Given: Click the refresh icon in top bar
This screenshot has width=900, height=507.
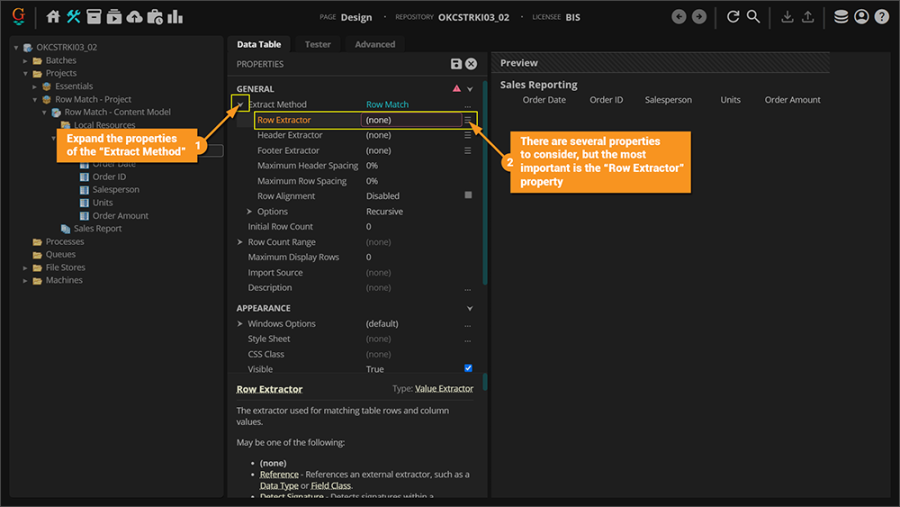Looking at the screenshot, I should [x=733, y=17].
